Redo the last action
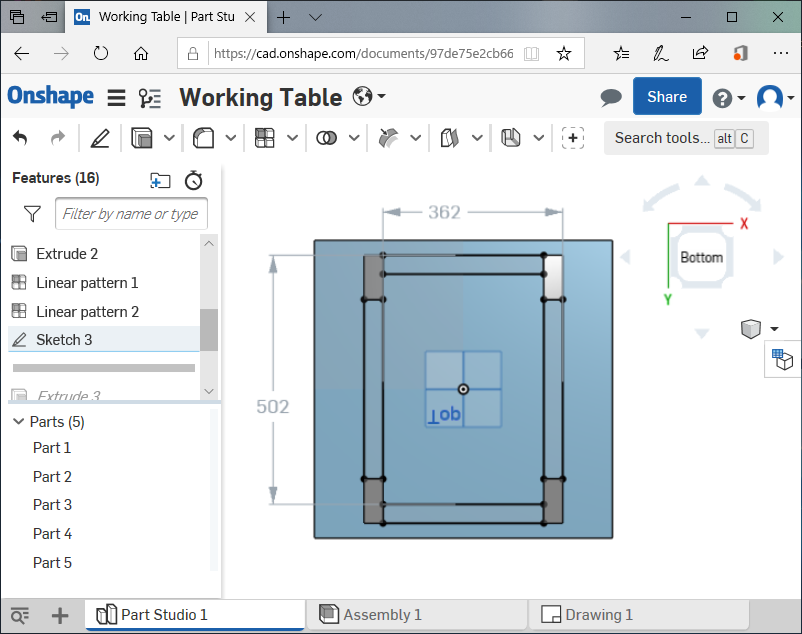 pos(58,138)
